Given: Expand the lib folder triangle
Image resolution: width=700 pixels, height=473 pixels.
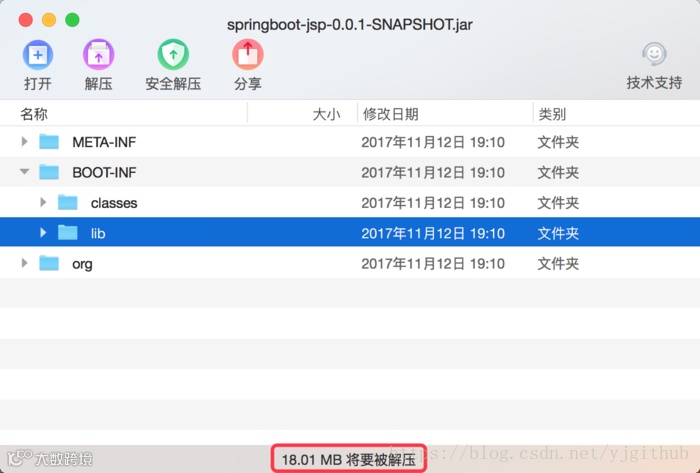Looking at the screenshot, I should coord(43,233).
